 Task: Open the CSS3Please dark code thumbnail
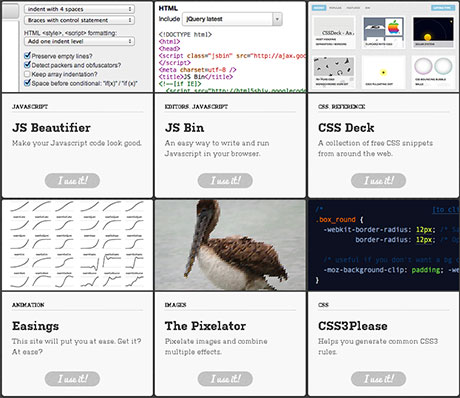[x=383, y=245]
